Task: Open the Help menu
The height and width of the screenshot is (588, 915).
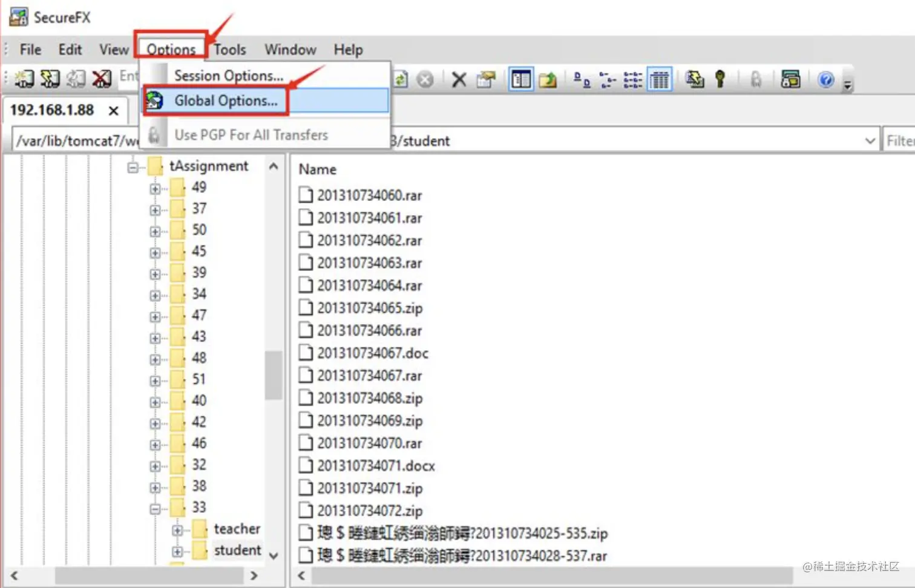Action: [349, 50]
